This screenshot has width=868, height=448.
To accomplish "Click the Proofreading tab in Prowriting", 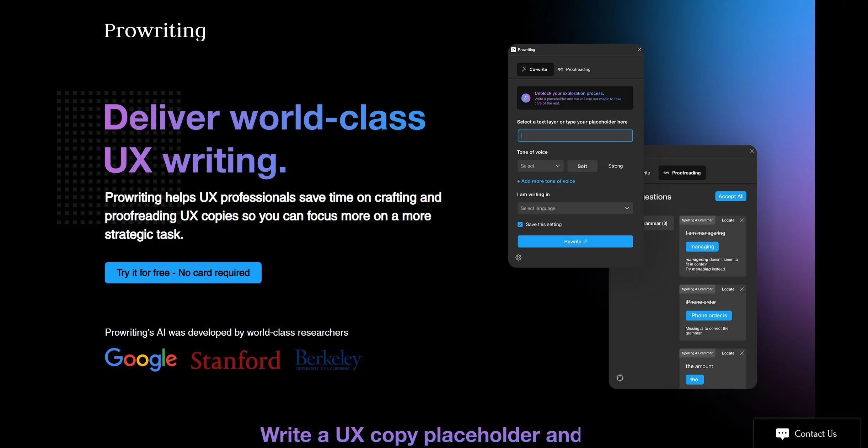I will point(574,69).
